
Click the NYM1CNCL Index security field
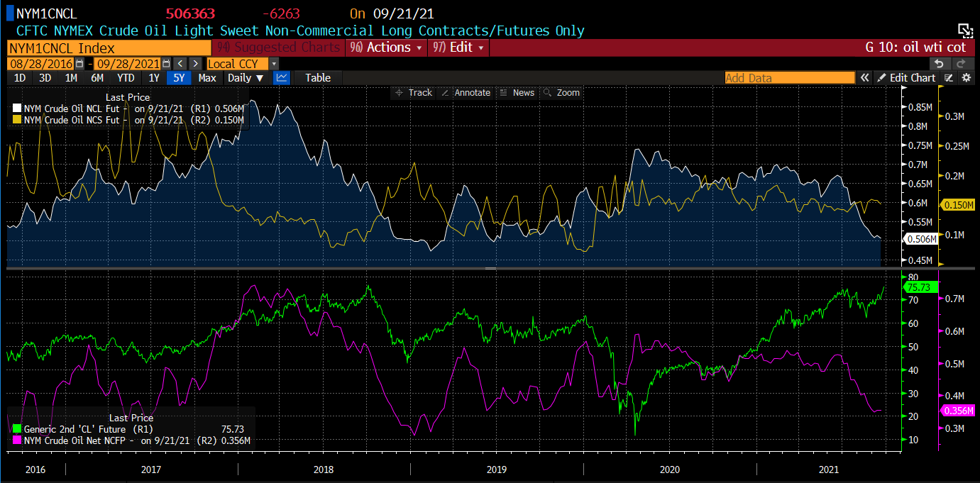pyautogui.click(x=109, y=48)
